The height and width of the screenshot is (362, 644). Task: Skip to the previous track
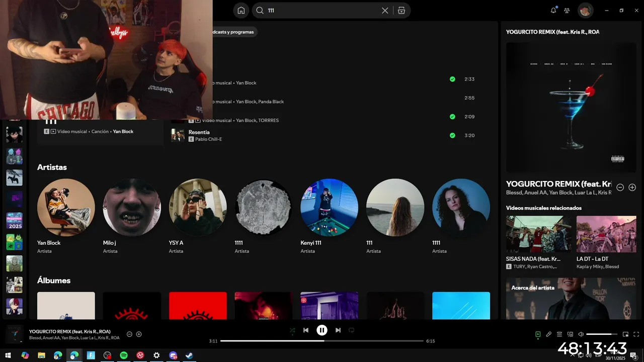coord(306,330)
